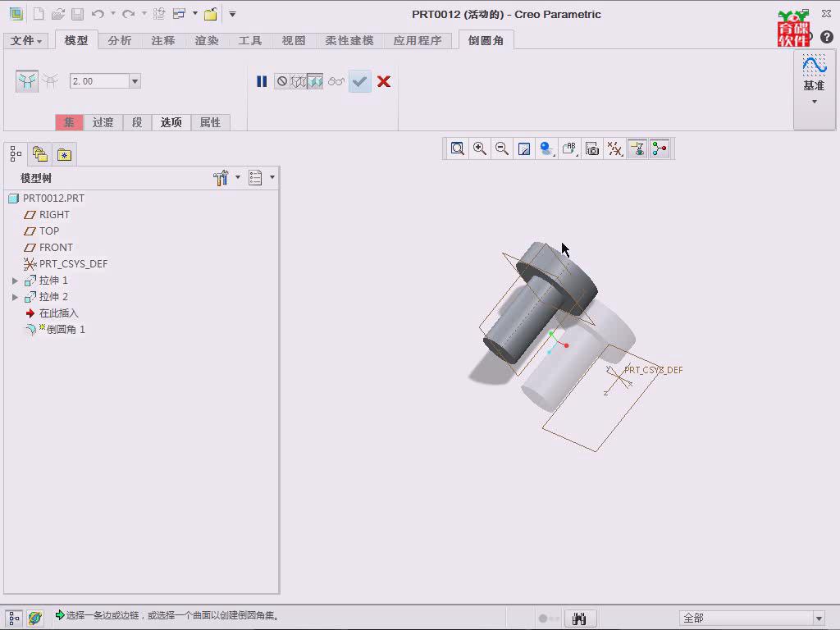Open the 文件 menu
Viewport: 840px width, 630px height.
tap(25, 41)
